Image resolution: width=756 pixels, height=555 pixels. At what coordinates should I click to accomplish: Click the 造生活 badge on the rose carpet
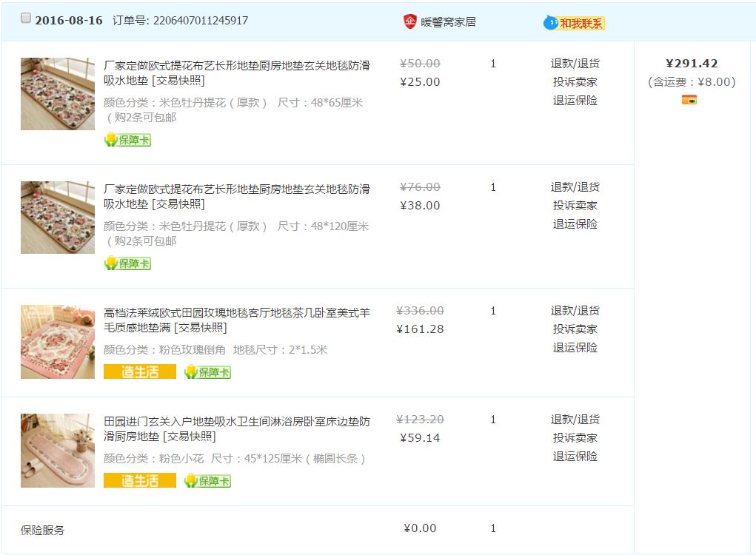pyautogui.click(x=140, y=371)
